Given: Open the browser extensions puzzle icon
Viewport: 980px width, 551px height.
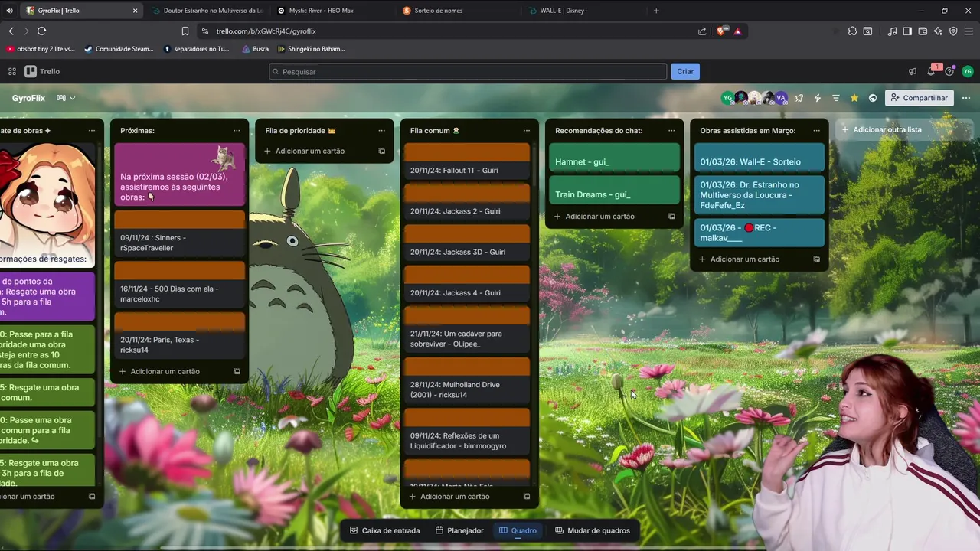Looking at the screenshot, I should pos(852,31).
